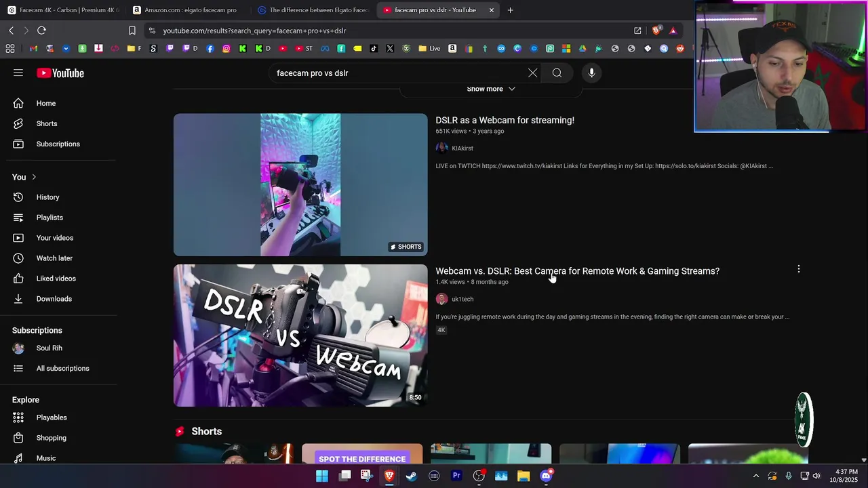868x488 pixels.
Task: Switch to Facecam 4K Carbon tab
Action: tap(63, 10)
